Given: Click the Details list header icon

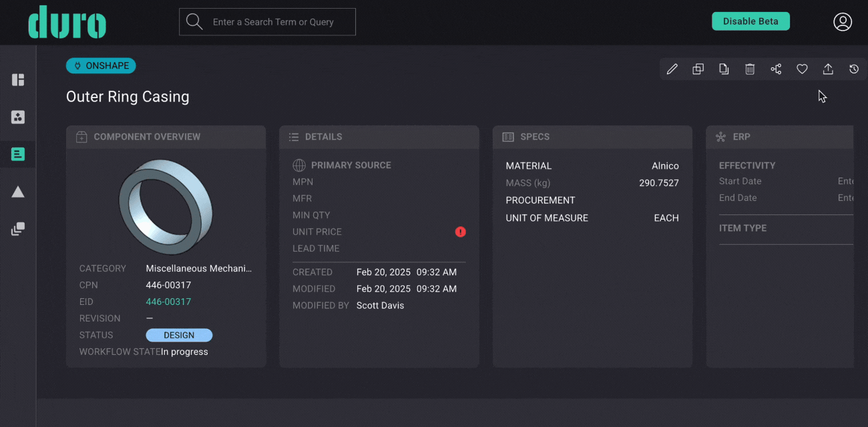Looking at the screenshot, I should point(293,137).
